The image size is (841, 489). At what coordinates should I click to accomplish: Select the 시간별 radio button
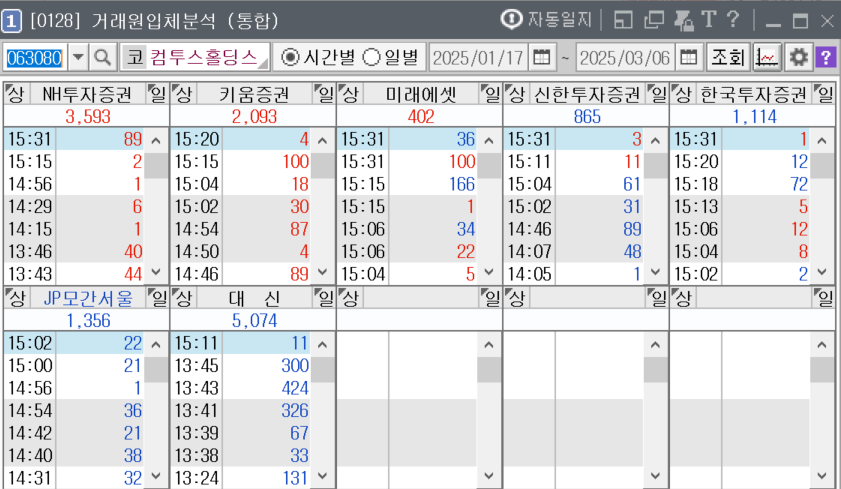point(291,57)
